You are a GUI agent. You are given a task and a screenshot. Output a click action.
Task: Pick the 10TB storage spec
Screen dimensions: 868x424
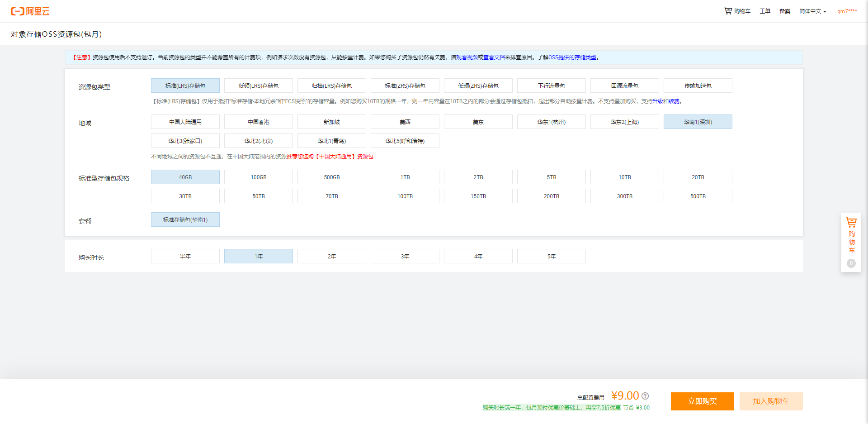coord(625,177)
